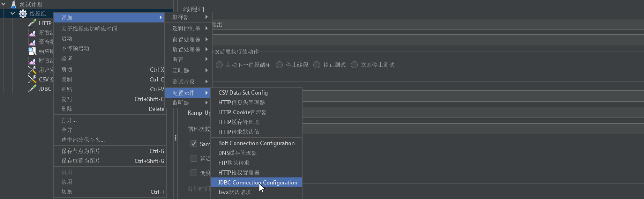
Task: Choose 保存节点为图片
Action: tap(110, 151)
